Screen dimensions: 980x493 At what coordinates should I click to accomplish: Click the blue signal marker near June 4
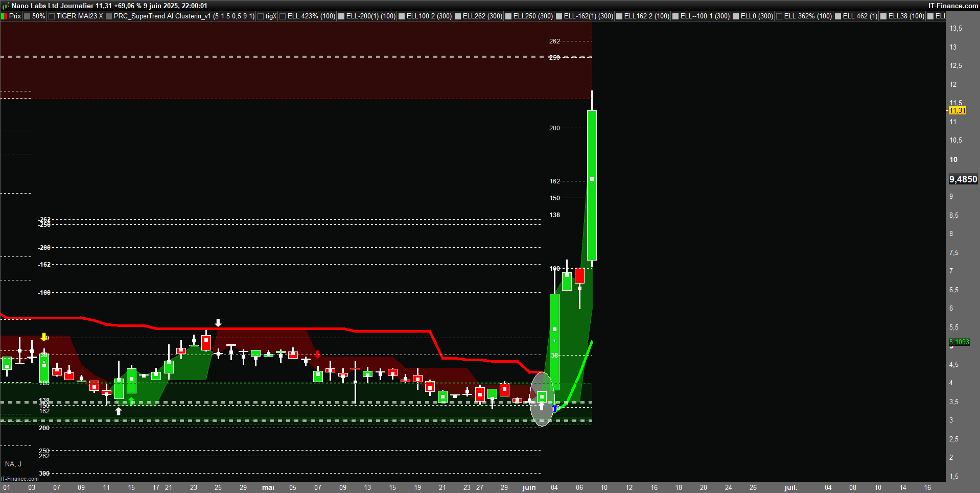(555, 408)
